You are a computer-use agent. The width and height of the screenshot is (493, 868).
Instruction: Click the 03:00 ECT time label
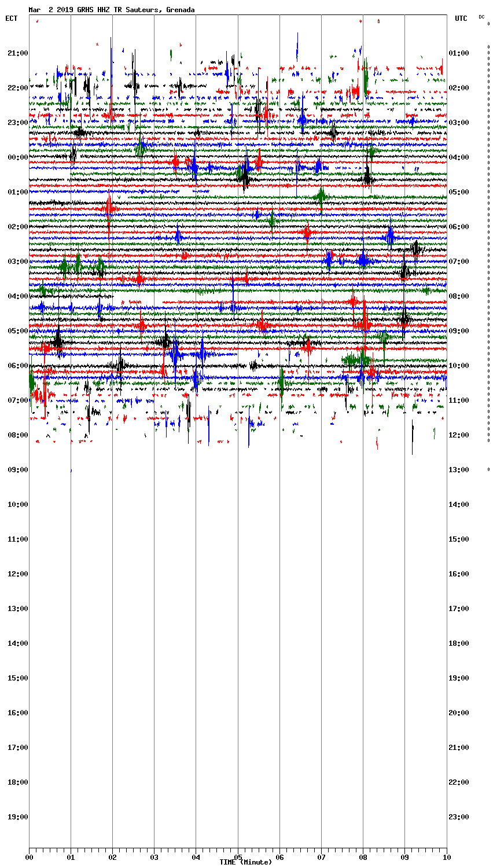click(17, 262)
